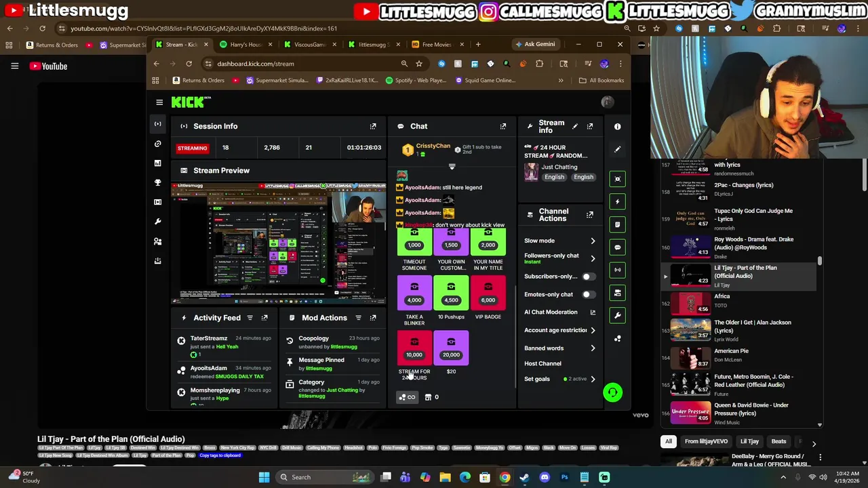The width and height of the screenshot is (868, 488).
Task: Expand Banned words settings
Action: tap(593, 348)
